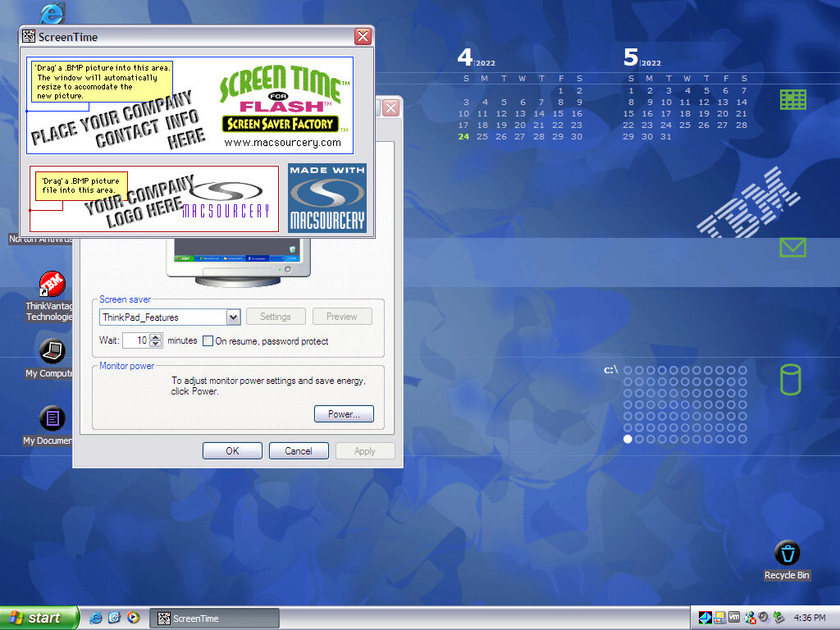Open the My Documents desktop icon
This screenshot has width=840, height=630.
pos(52,419)
